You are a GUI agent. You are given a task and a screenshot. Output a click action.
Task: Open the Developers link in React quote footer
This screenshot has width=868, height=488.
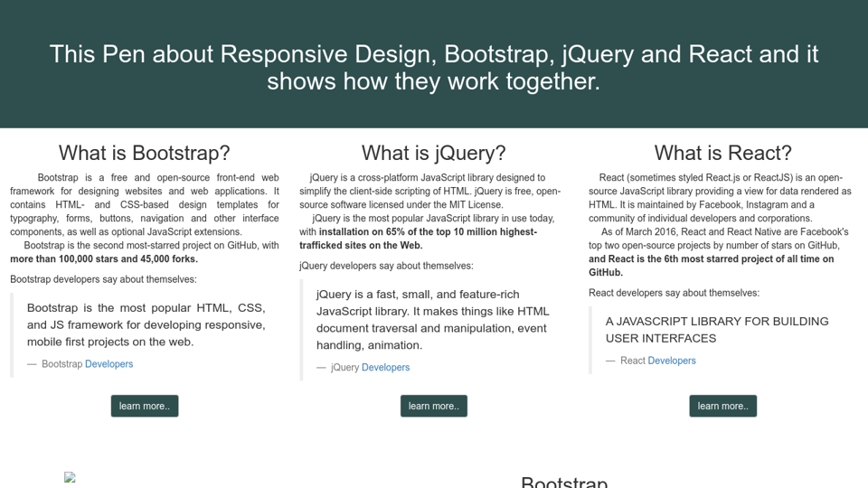point(672,361)
